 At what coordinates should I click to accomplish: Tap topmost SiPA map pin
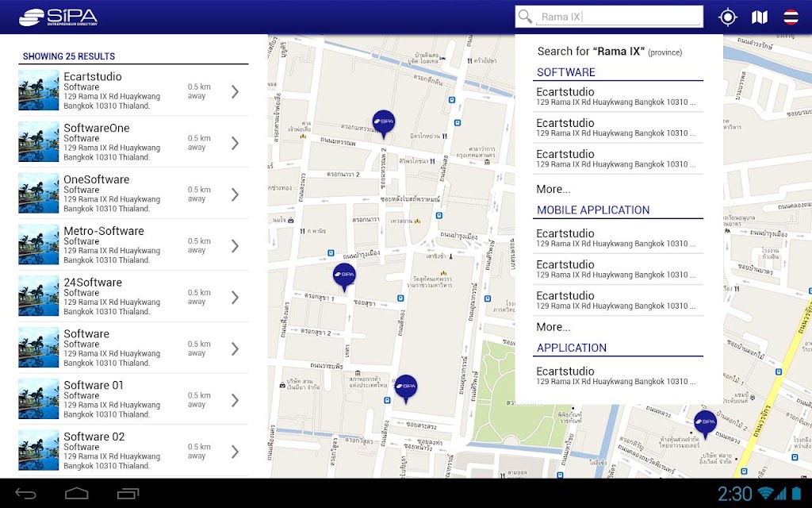pos(384,123)
